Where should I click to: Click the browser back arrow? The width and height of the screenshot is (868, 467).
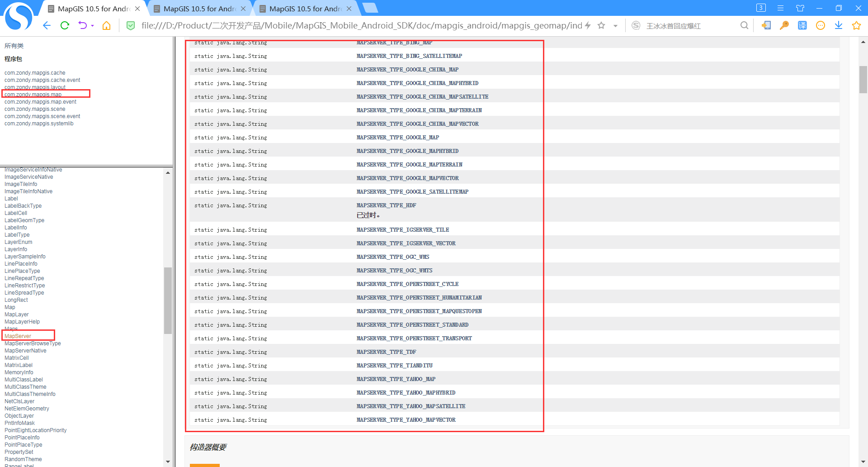click(47, 26)
